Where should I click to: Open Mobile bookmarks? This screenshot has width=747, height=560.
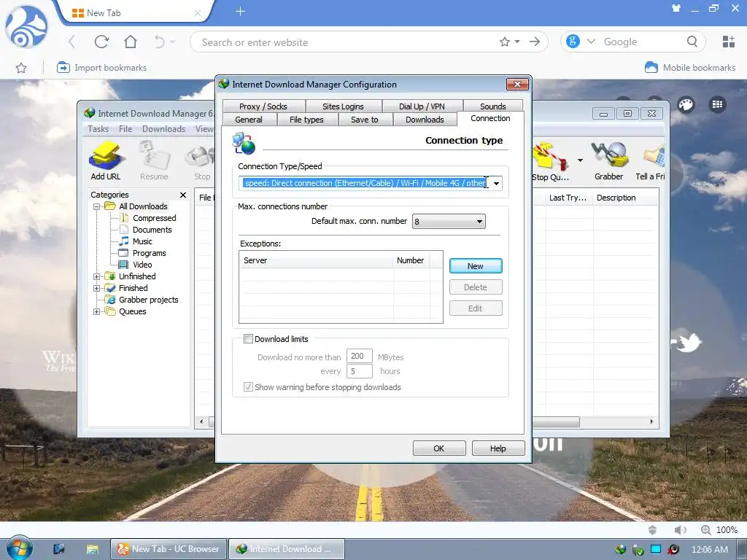click(690, 68)
